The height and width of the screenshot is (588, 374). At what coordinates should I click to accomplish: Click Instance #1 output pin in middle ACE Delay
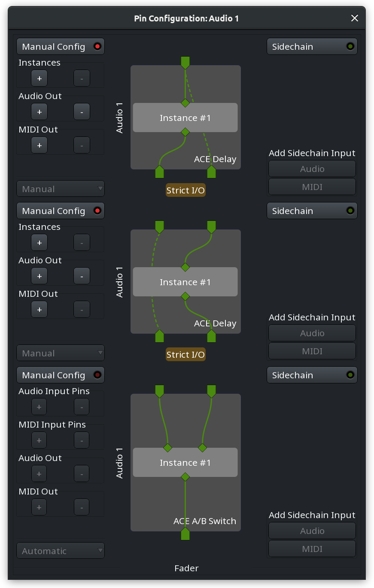click(x=185, y=296)
